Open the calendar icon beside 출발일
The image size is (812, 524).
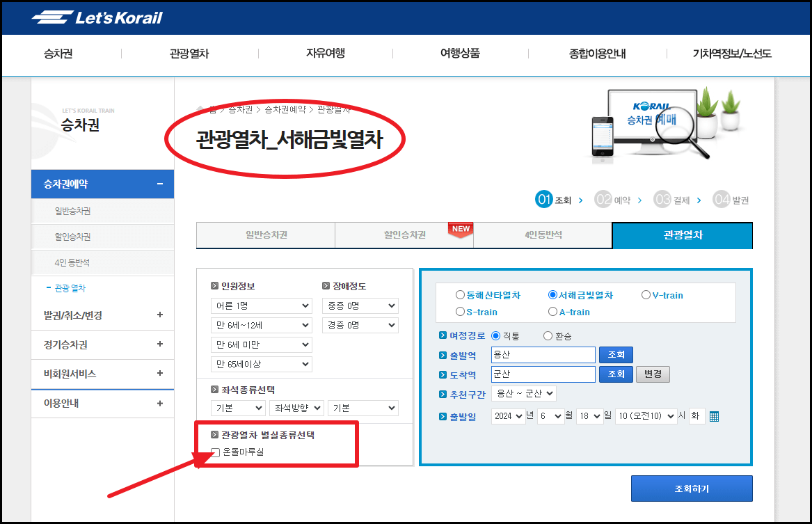[x=713, y=416]
